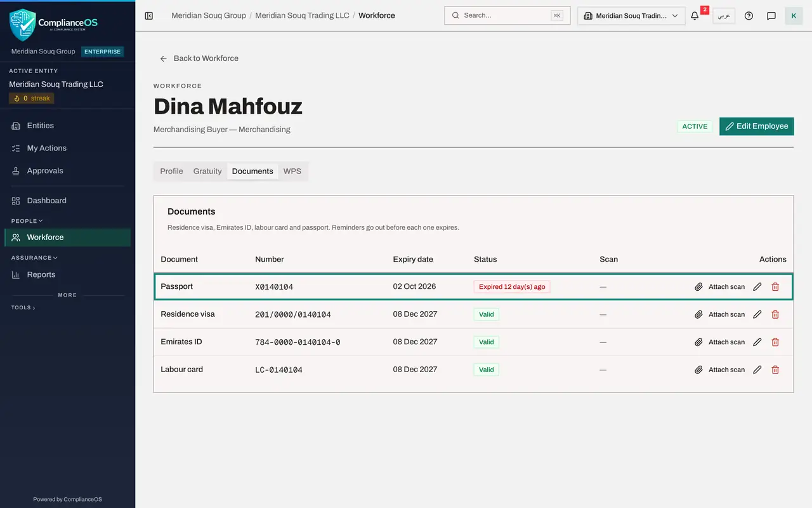Delete the Passport document
Image resolution: width=812 pixels, height=508 pixels.
coord(775,287)
